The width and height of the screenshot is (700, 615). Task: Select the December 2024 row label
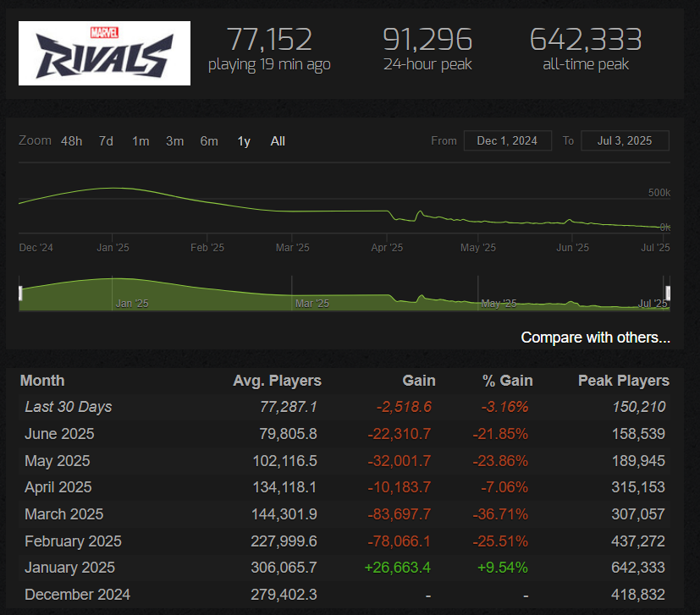[x=77, y=595]
